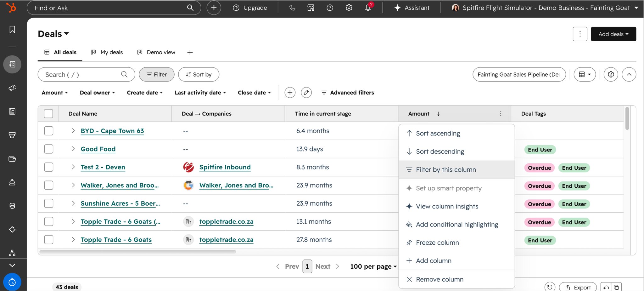Click the Export button
The width and height of the screenshot is (644, 291).
(578, 287)
